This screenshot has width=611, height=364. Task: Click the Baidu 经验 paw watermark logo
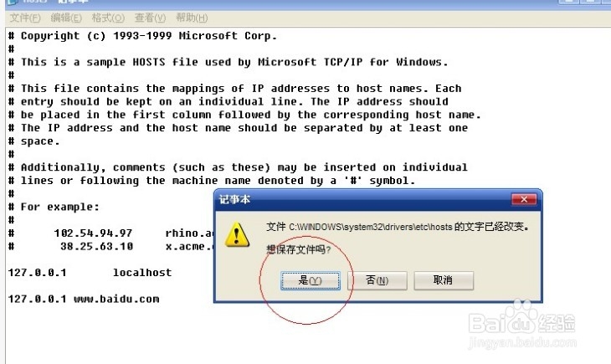pyautogui.click(x=521, y=318)
